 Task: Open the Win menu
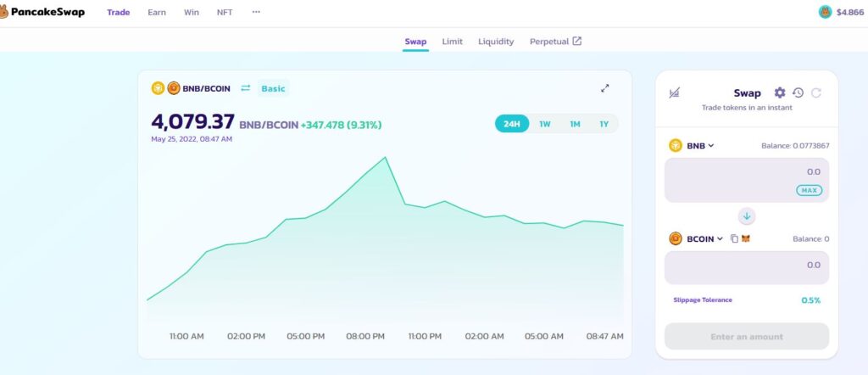(x=192, y=12)
